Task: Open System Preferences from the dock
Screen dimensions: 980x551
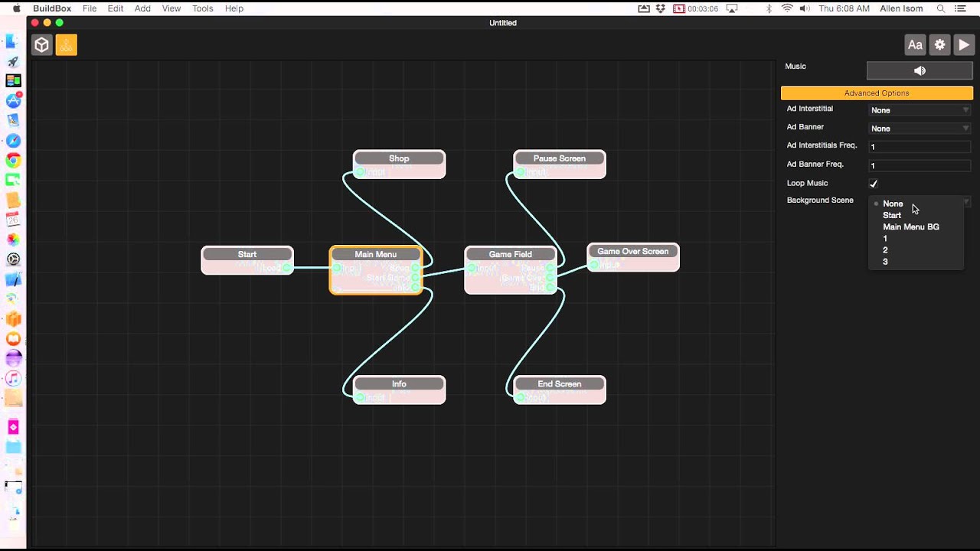Action: (13, 259)
